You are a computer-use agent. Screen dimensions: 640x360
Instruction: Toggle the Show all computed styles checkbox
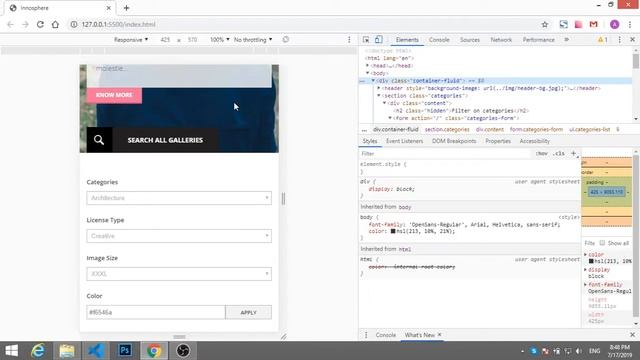pyautogui.click(x=602, y=243)
